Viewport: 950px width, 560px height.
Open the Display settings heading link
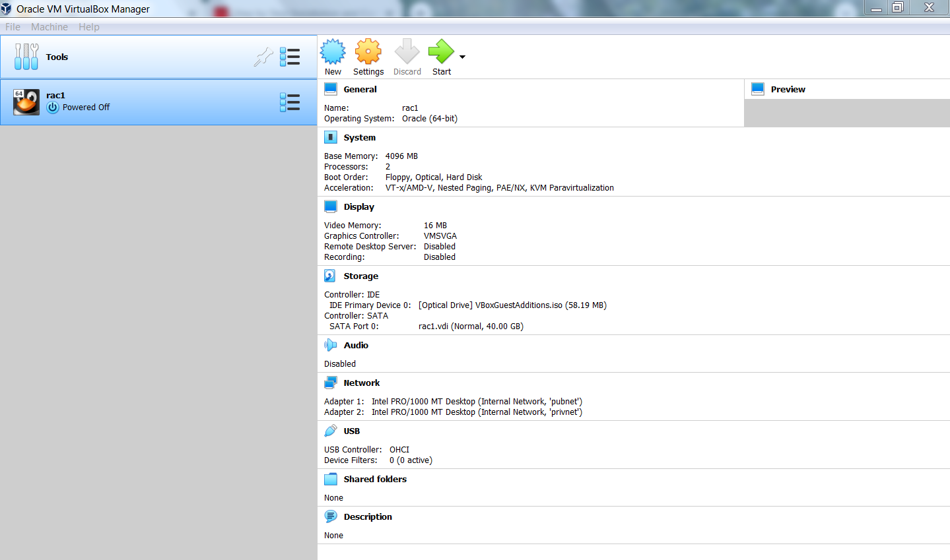point(359,206)
